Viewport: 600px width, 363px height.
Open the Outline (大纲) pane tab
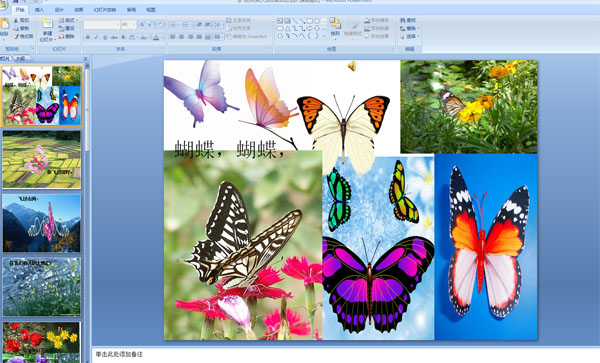coord(20,59)
